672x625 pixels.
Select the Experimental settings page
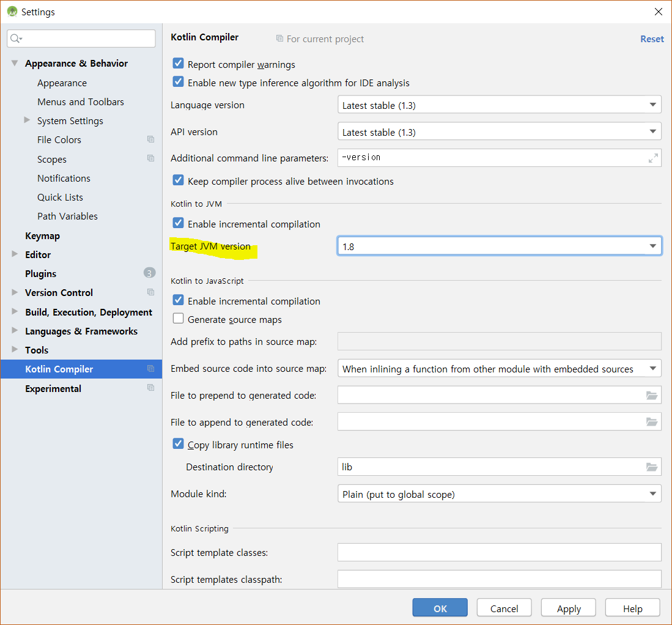(53, 389)
